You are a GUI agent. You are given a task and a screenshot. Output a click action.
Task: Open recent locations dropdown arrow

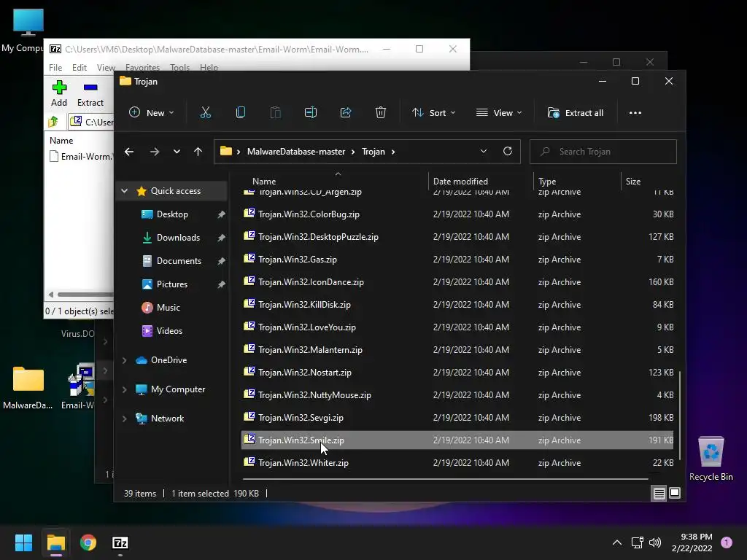click(x=177, y=152)
